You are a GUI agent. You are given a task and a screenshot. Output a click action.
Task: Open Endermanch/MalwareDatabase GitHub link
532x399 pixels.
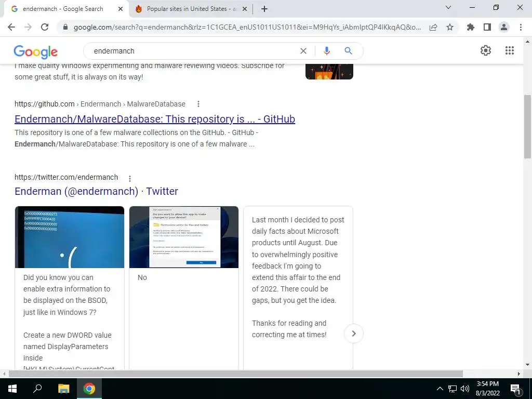coord(155,119)
